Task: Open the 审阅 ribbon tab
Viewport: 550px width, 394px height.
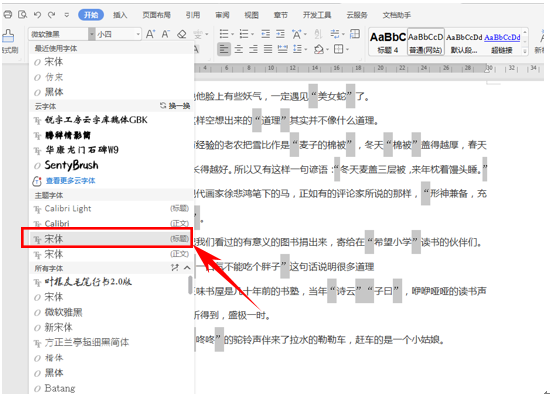Action: point(222,15)
